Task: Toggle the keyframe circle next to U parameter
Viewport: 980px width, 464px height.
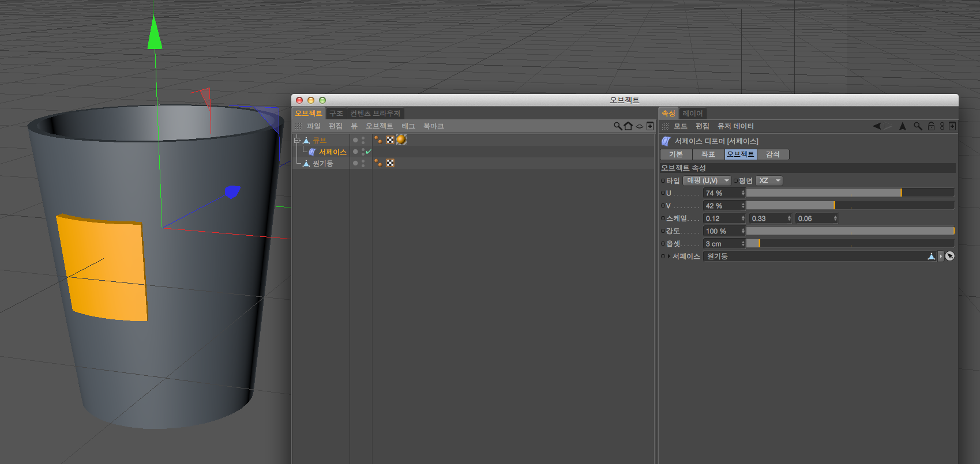Action: (663, 193)
